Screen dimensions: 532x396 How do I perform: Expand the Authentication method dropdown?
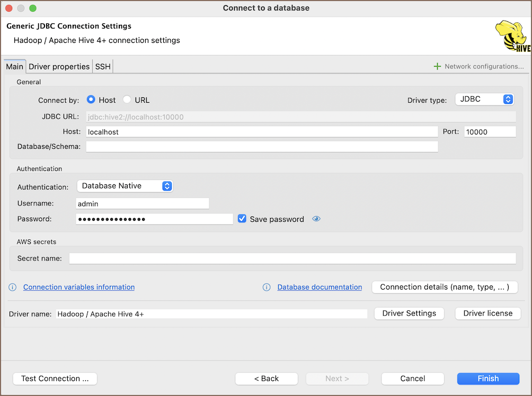point(125,186)
